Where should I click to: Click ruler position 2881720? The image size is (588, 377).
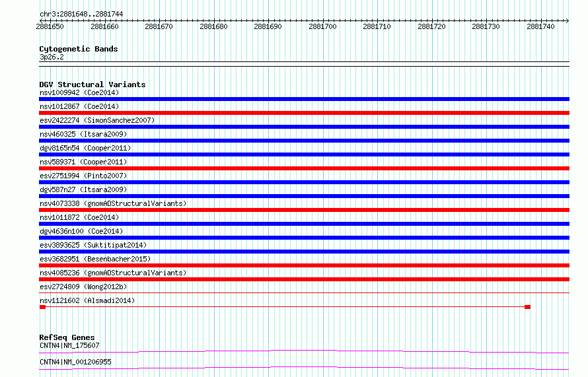pos(431,26)
